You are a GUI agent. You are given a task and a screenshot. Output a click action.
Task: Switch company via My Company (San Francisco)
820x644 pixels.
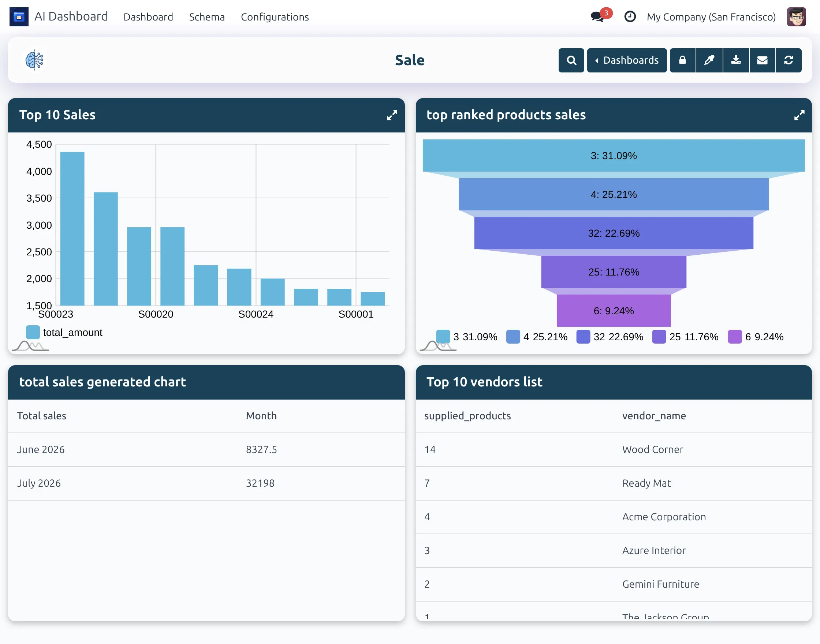pyautogui.click(x=711, y=17)
